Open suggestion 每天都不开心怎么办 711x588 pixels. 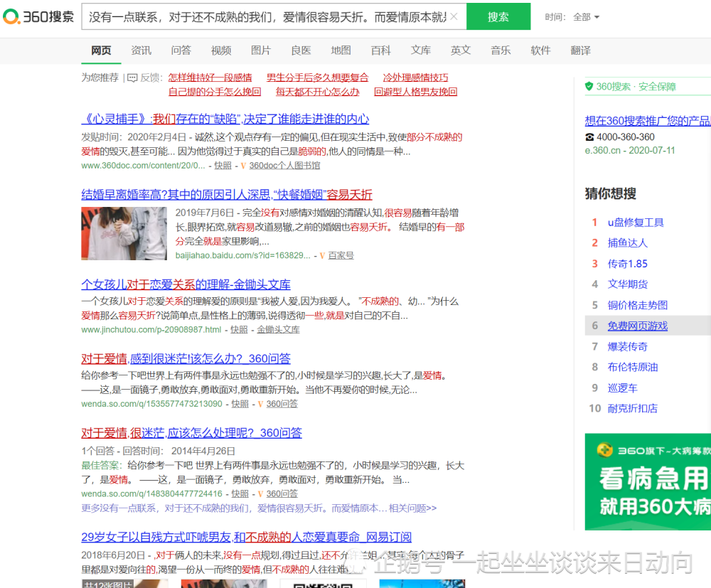click(x=317, y=92)
